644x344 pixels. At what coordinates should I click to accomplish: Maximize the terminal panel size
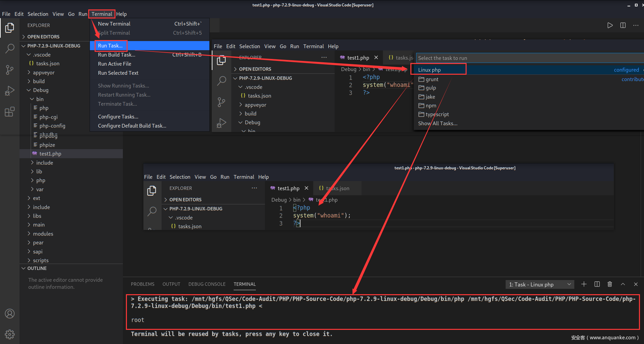pyautogui.click(x=623, y=284)
